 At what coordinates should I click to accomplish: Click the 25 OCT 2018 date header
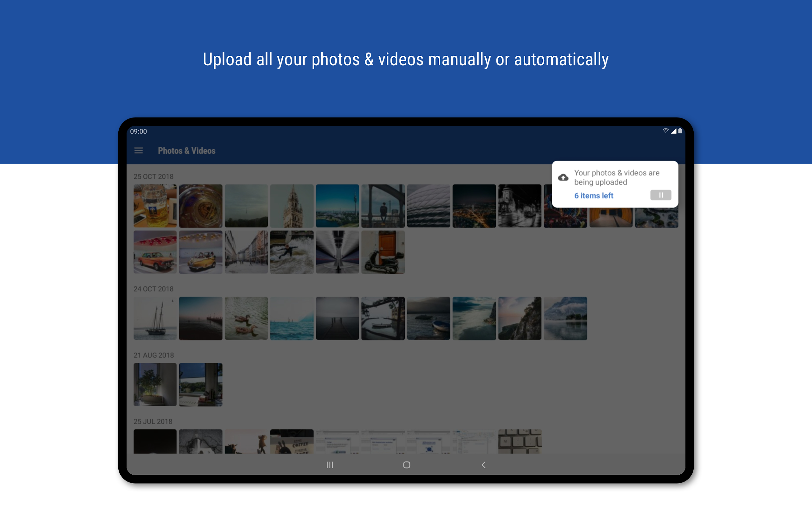coord(153,176)
